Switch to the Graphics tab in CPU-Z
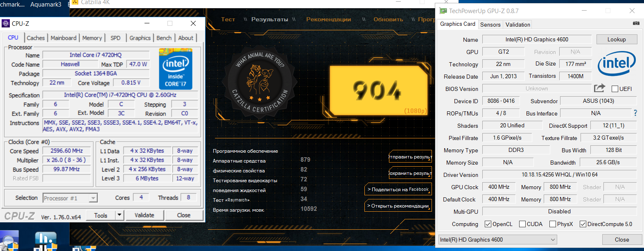 [x=140, y=38]
